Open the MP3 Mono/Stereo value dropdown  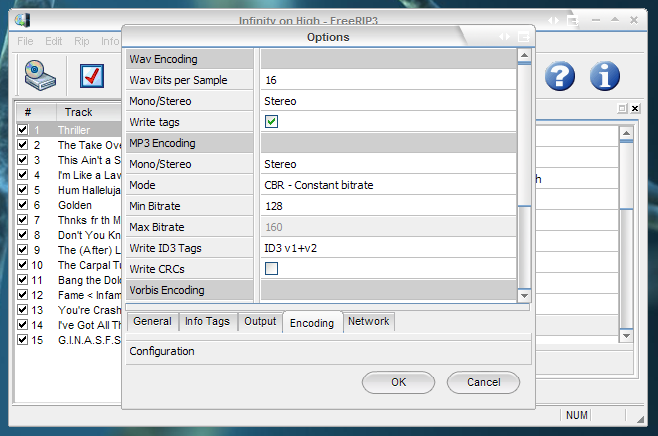tap(389, 164)
